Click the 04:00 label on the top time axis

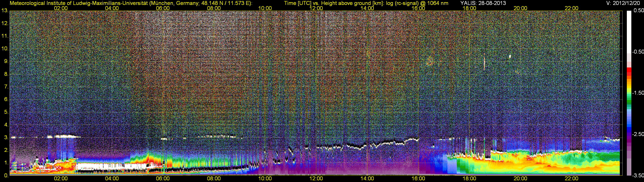(x=112, y=8)
